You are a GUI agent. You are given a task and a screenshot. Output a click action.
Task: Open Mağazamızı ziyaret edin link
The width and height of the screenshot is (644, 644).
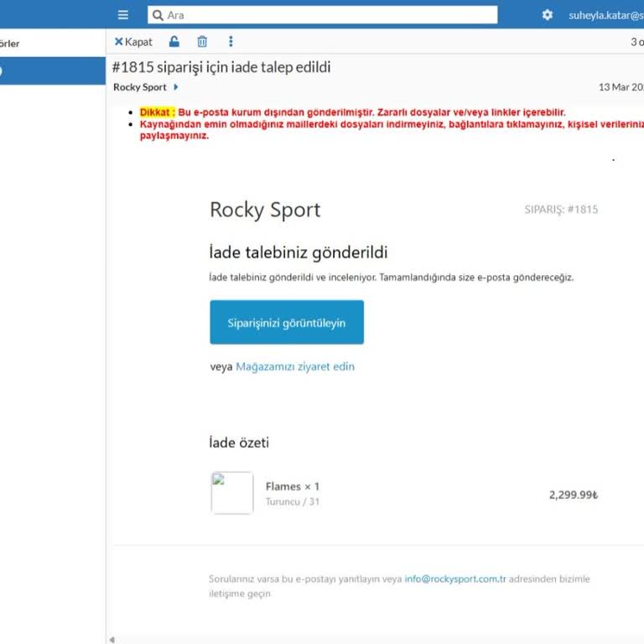(295, 366)
